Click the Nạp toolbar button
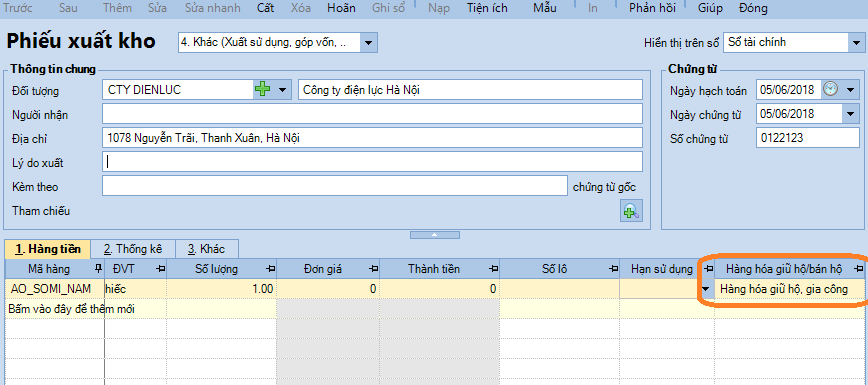The width and height of the screenshot is (868, 385). [x=439, y=8]
